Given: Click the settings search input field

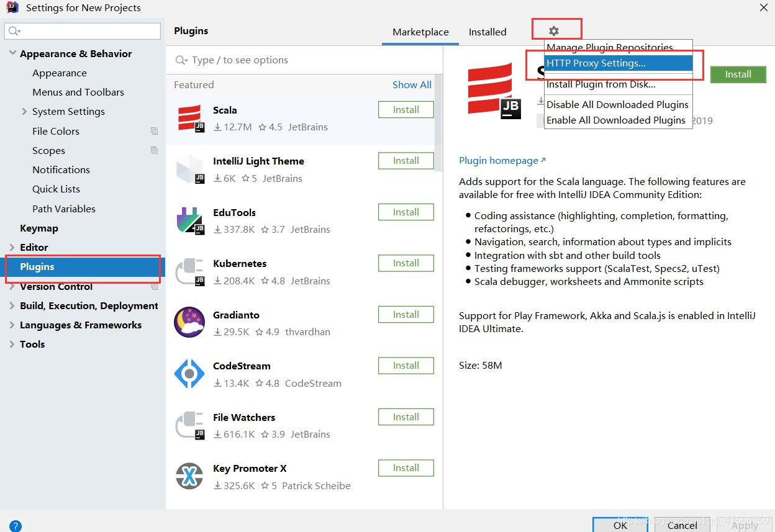Looking at the screenshot, I should pos(83,31).
